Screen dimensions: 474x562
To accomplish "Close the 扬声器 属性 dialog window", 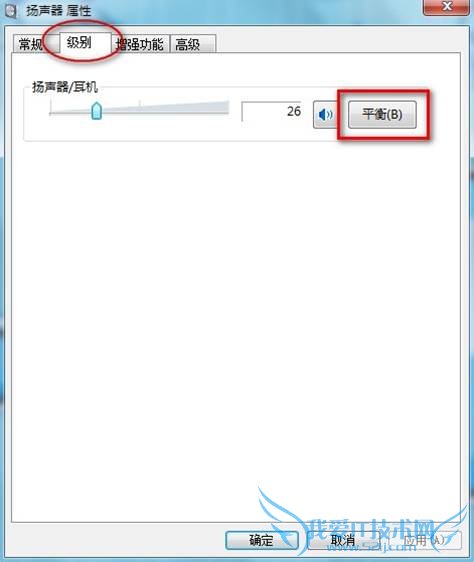I will (446, 7).
